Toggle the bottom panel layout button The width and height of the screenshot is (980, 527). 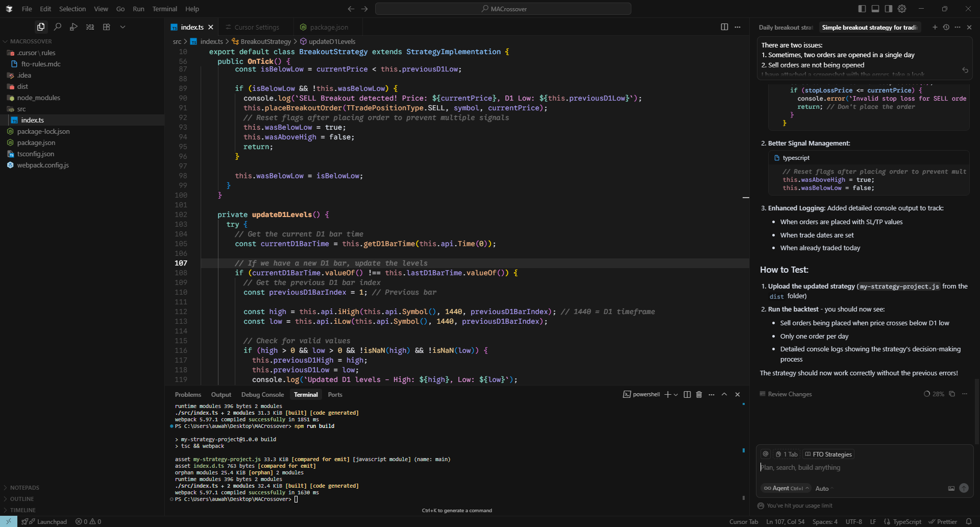tap(875, 9)
